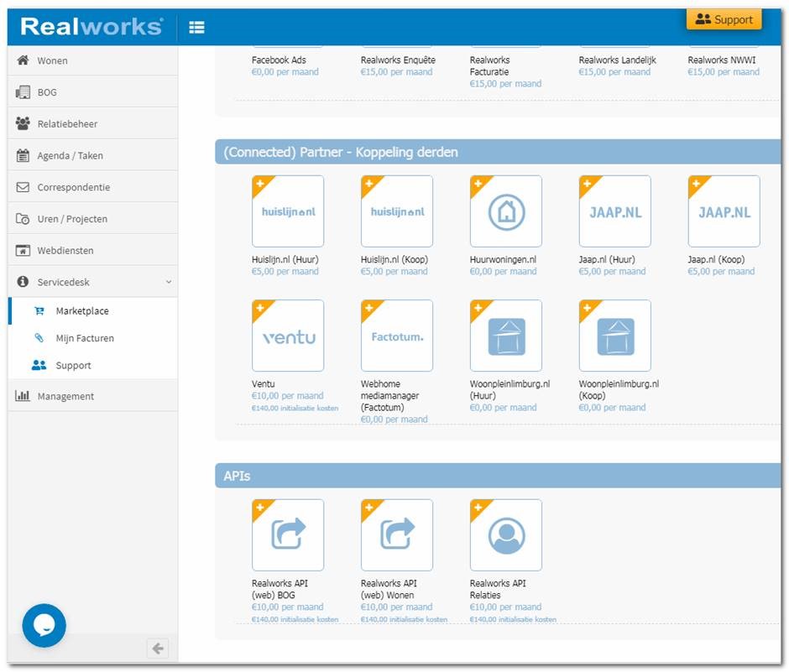Click the Woonpleinlimburg.nl (Koop) label

[x=619, y=390]
